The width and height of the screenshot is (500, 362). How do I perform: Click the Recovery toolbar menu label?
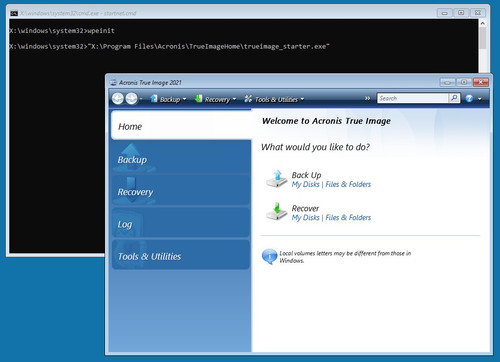point(217,99)
